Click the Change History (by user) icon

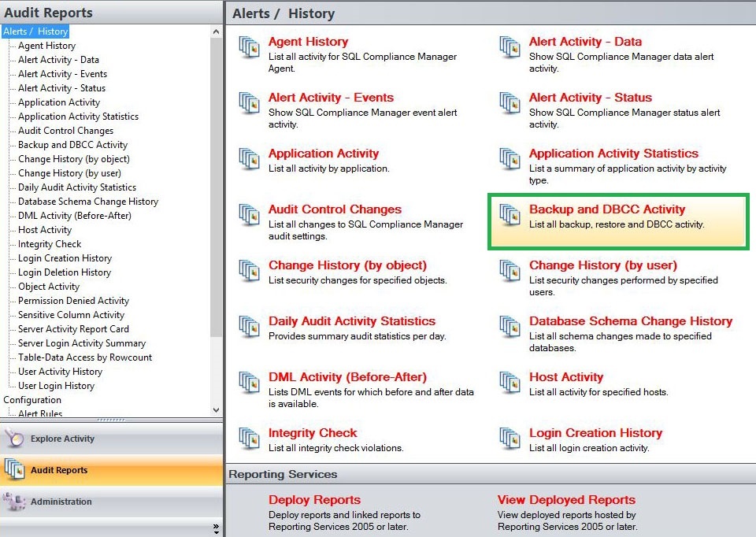tap(510, 271)
